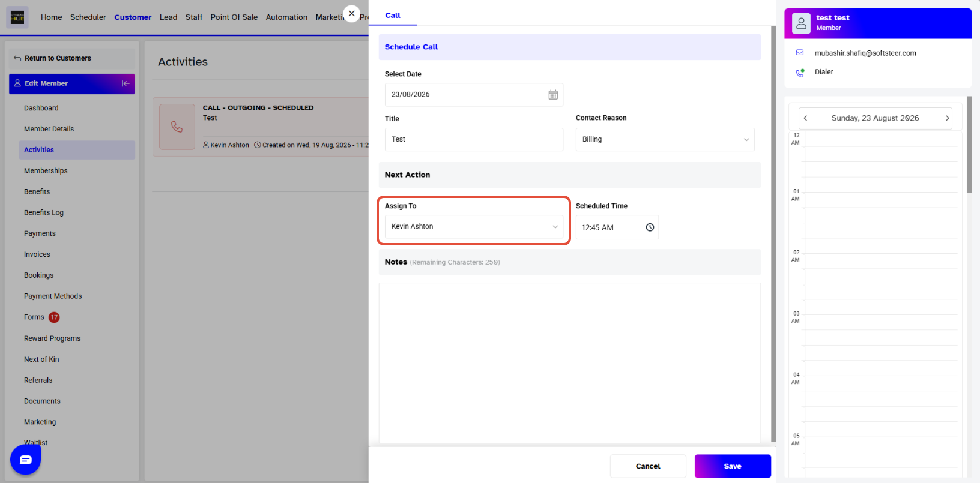The height and width of the screenshot is (483, 980).
Task: Click the back arrow icon near Return to Customers
Action: 17,58
